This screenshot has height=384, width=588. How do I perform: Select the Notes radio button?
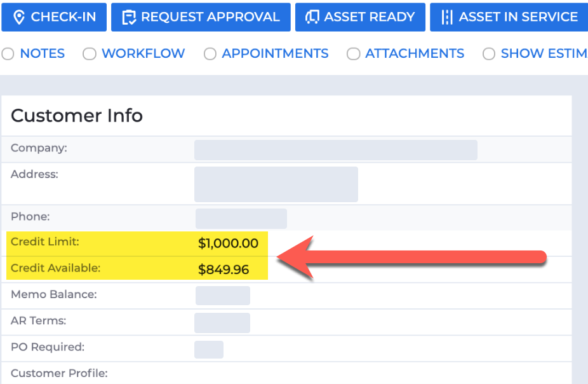(x=8, y=53)
